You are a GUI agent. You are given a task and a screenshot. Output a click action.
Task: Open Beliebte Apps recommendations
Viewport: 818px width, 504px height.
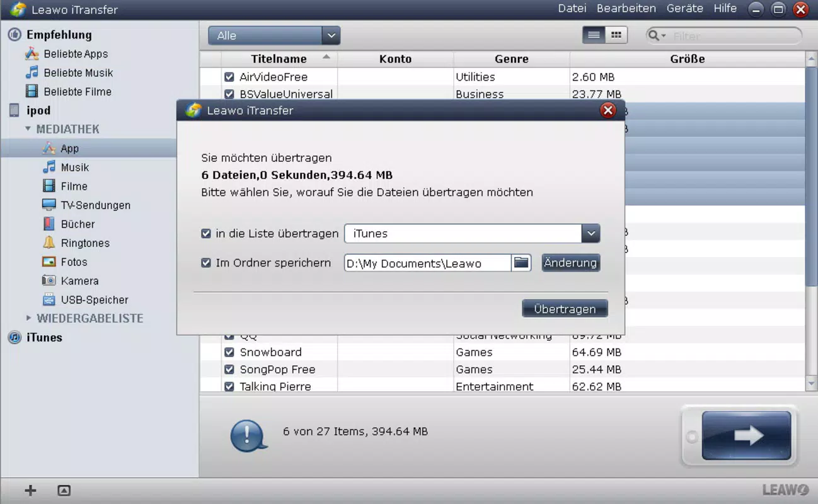(x=67, y=54)
